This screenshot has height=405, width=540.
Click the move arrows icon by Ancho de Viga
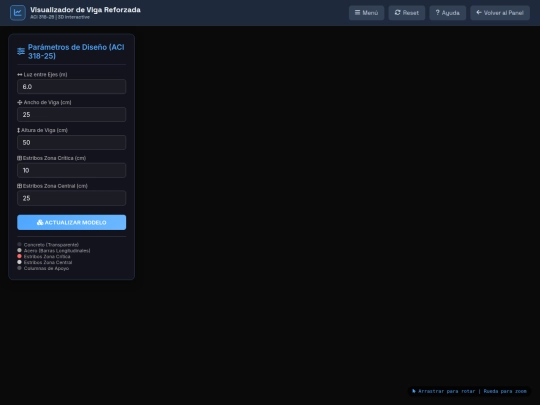tap(20, 102)
